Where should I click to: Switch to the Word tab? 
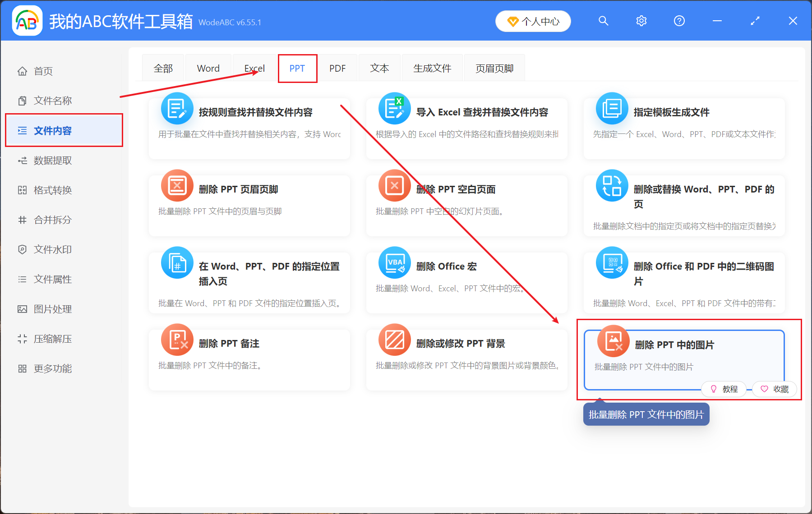pyautogui.click(x=208, y=68)
